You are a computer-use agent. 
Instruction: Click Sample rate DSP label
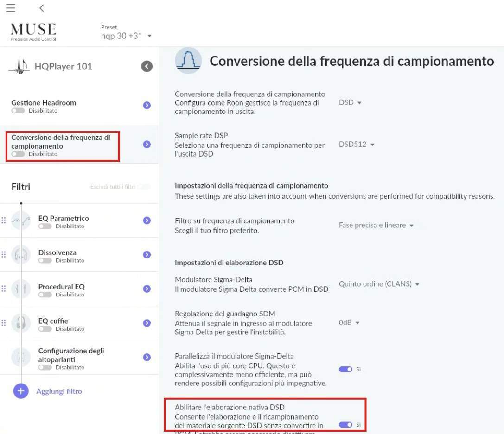201,135
